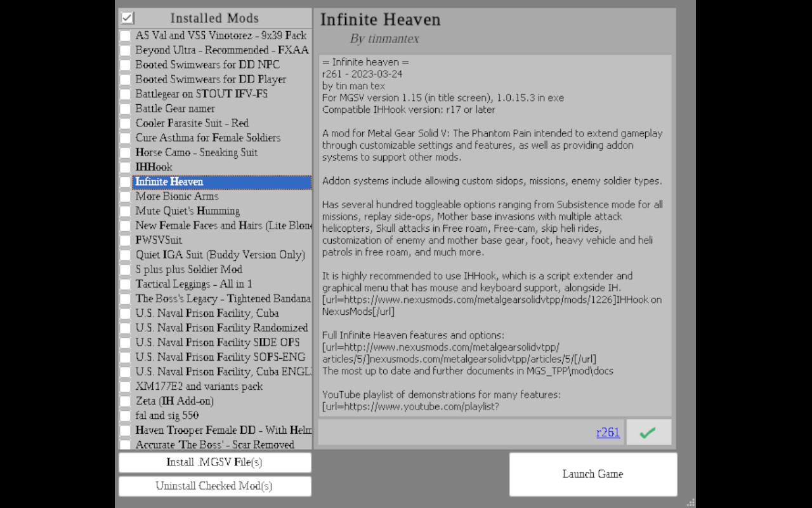The image size is (812, 508).
Task: Tick the Battle Gear namer checkbox
Action: tap(125, 109)
